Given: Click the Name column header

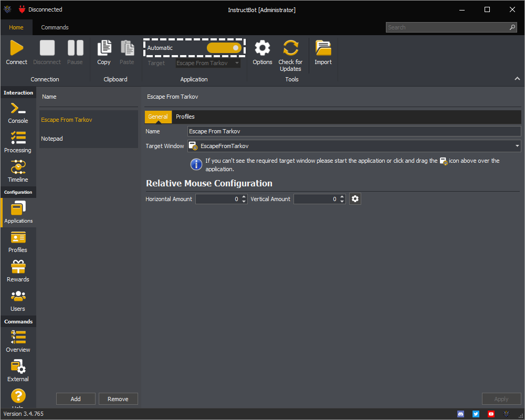Looking at the screenshot, I should tap(49, 97).
